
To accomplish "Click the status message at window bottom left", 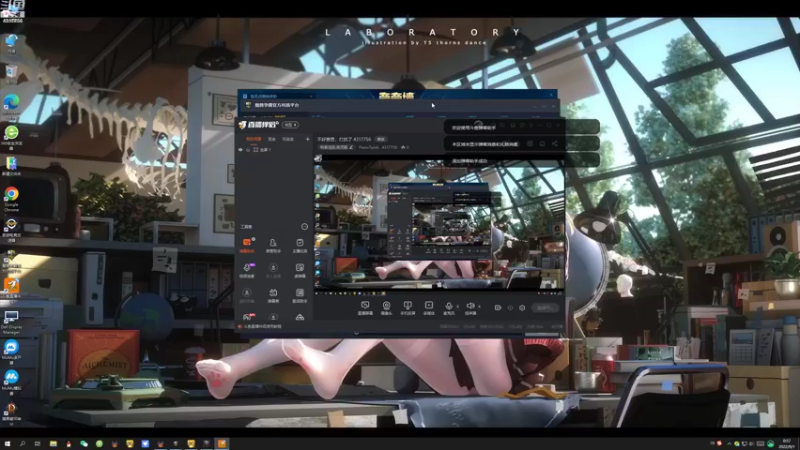I will (x=261, y=326).
